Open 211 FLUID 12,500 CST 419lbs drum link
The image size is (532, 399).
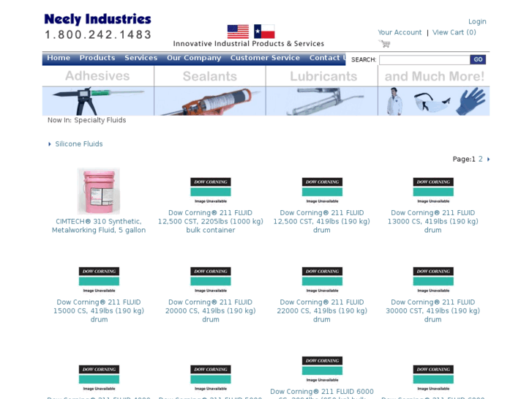tap(322, 221)
